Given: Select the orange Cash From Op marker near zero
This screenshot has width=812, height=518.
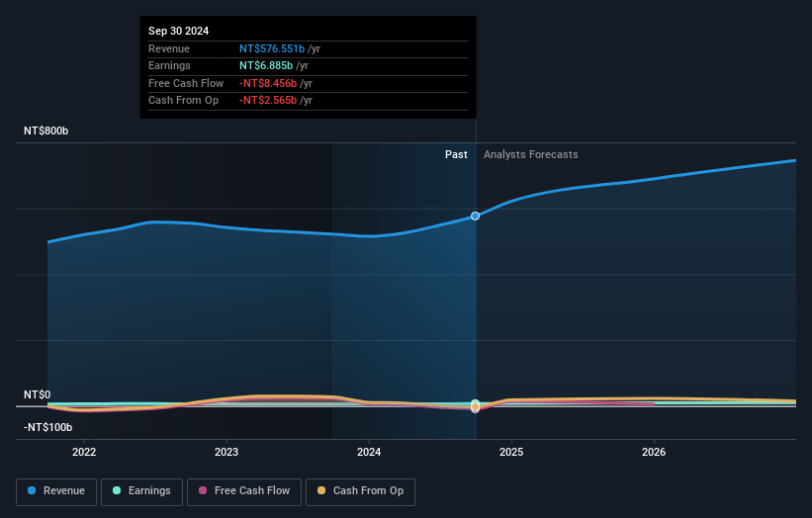Looking at the screenshot, I should 475,407.
